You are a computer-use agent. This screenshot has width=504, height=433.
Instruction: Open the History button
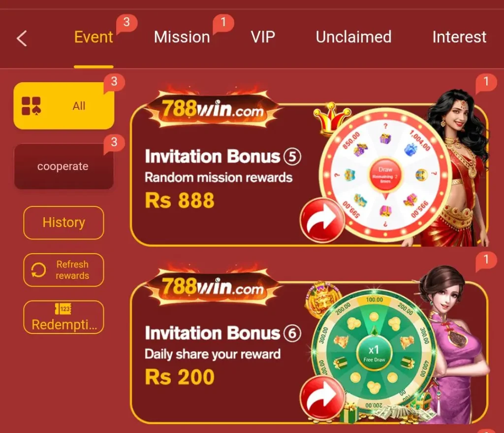[x=63, y=223]
